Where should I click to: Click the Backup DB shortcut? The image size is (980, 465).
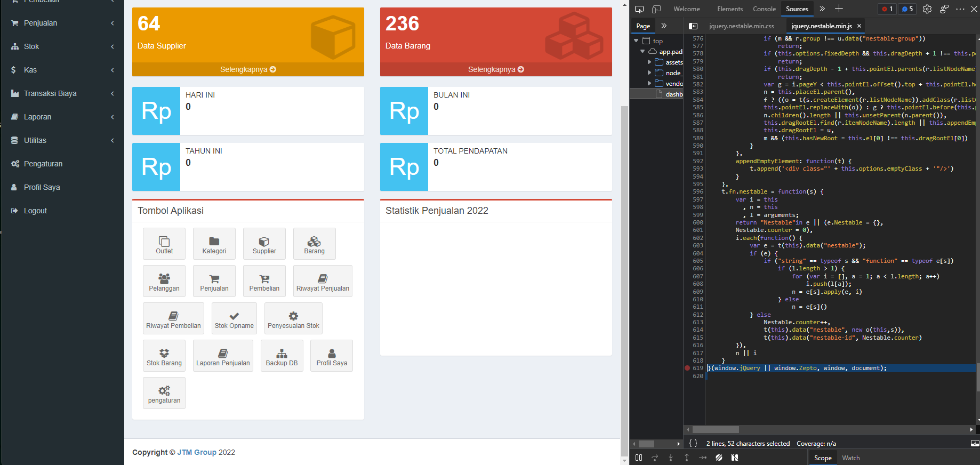click(282, 356)
